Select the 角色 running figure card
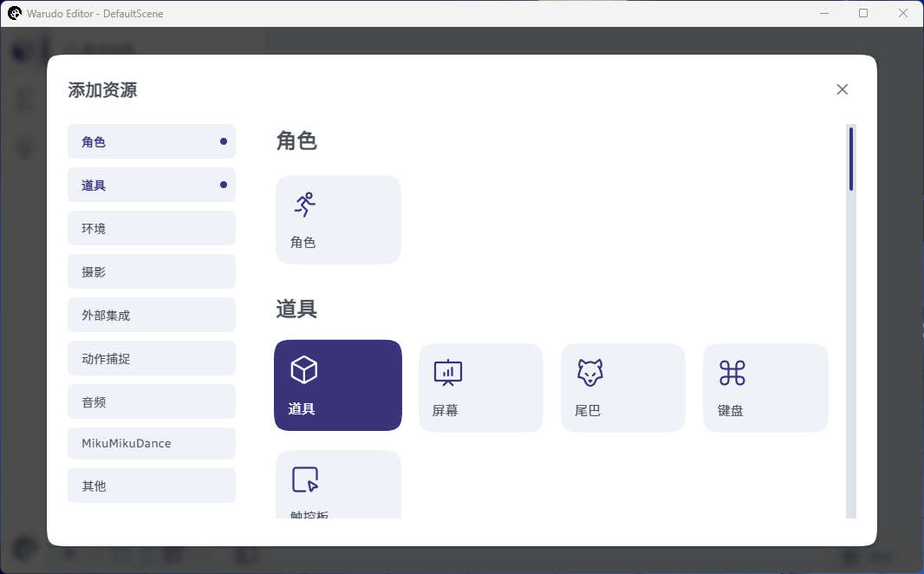Viewport: 924px width, 574px height. pos(338,220)
